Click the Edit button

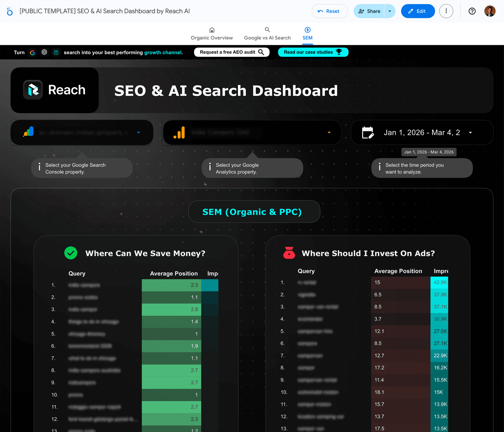point(418,11)
